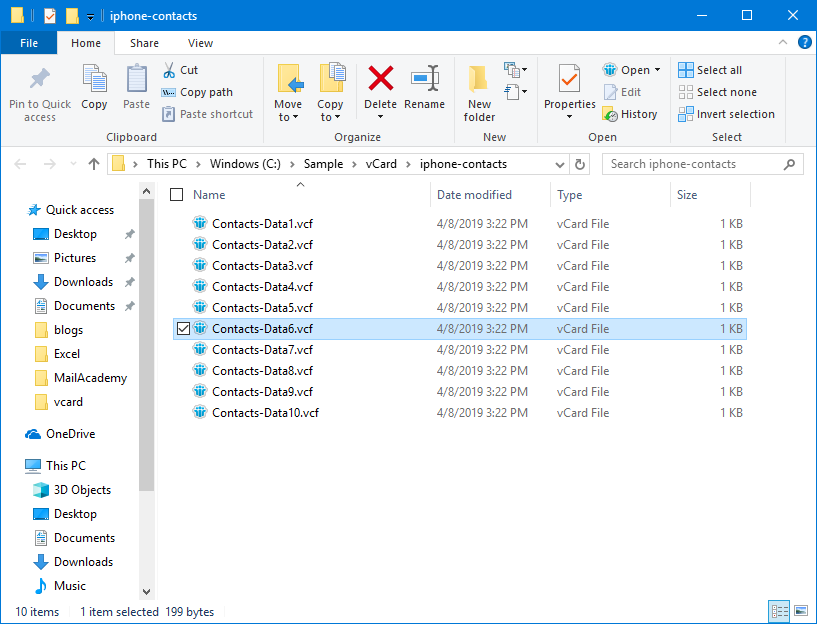Click Copy path in Clipboard group
Viewport: 817px width, 624px height.
(x=197, y=92)
